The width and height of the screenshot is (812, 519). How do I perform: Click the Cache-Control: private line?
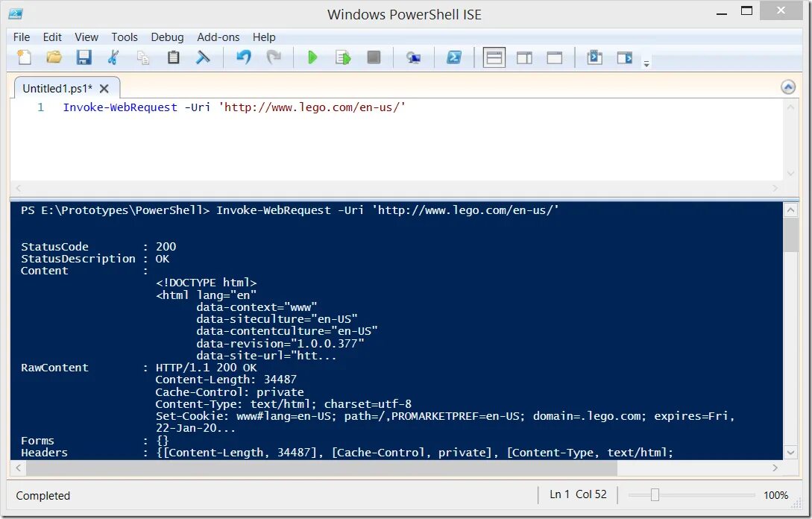pos(230,392)
